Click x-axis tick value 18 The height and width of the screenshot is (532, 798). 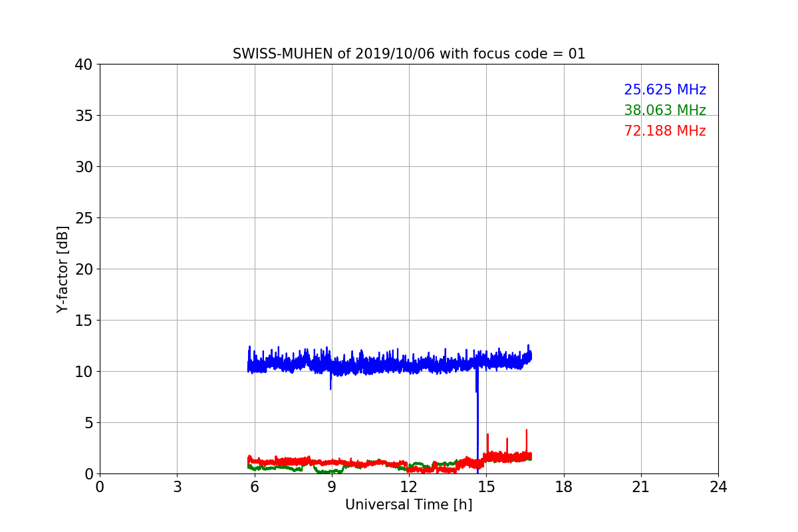click(x=564, y=487)
